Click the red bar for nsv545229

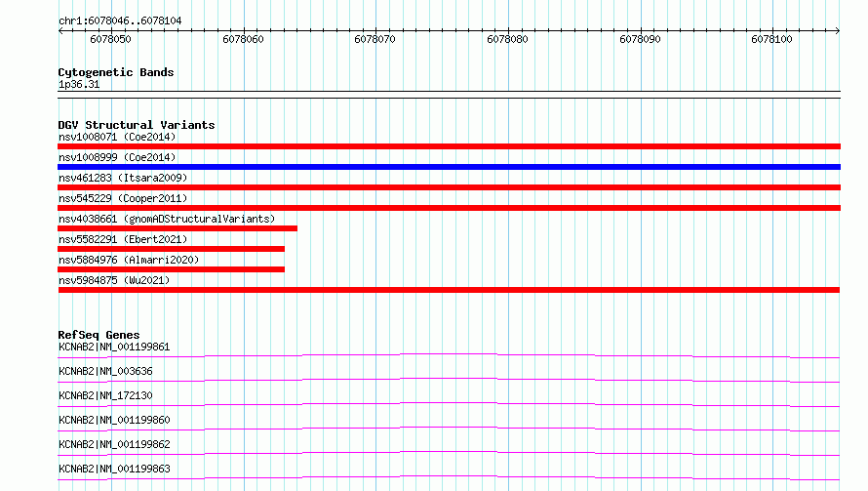449,208
